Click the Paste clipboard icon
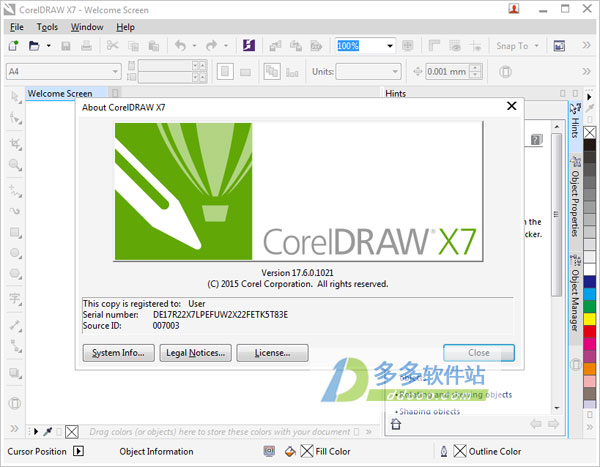600x467 pixels. pos(154,46)
